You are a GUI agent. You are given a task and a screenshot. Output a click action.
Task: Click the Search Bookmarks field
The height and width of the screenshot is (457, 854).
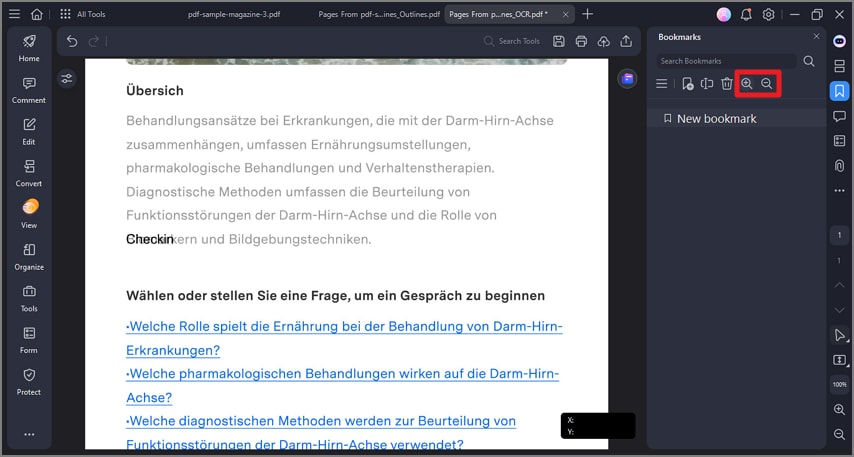(725, 61)
